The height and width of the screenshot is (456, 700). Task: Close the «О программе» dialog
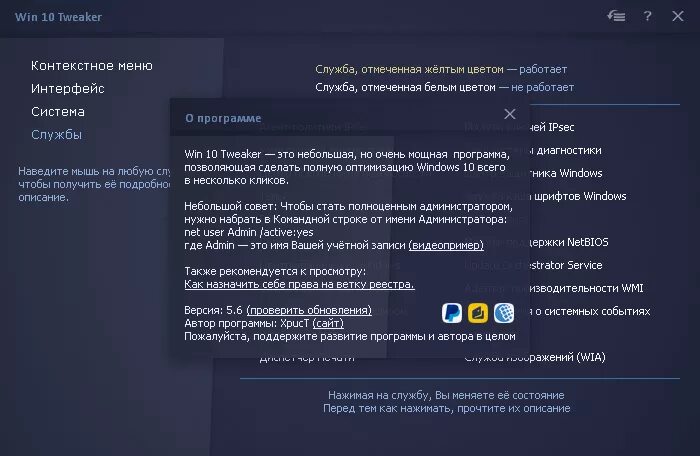click(510, 114)
